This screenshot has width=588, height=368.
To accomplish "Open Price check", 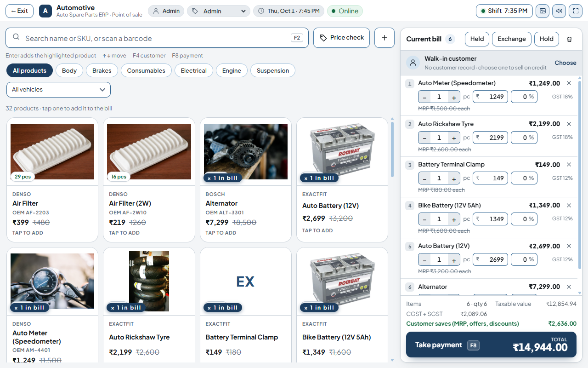I will tap(342, 38).
